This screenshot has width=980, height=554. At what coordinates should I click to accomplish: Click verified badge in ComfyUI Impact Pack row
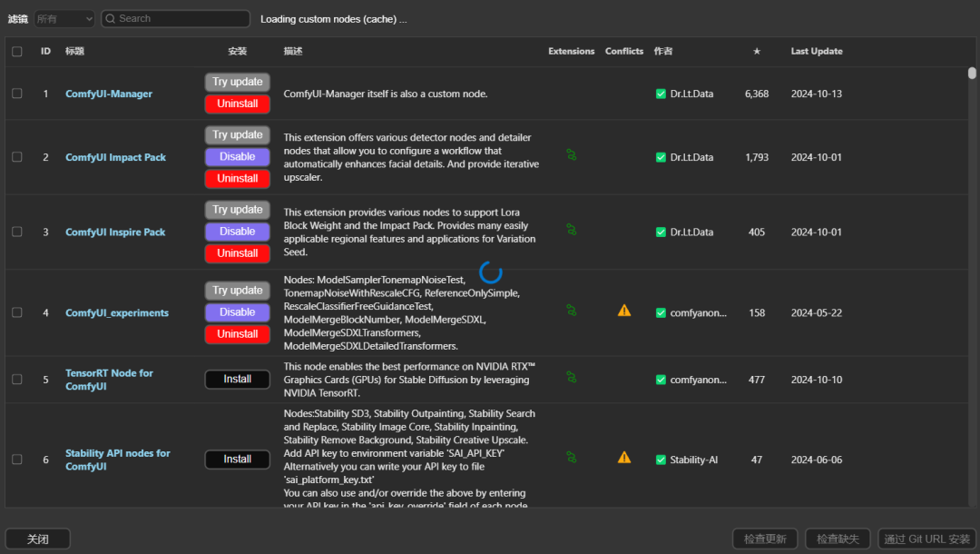point(661,157)
